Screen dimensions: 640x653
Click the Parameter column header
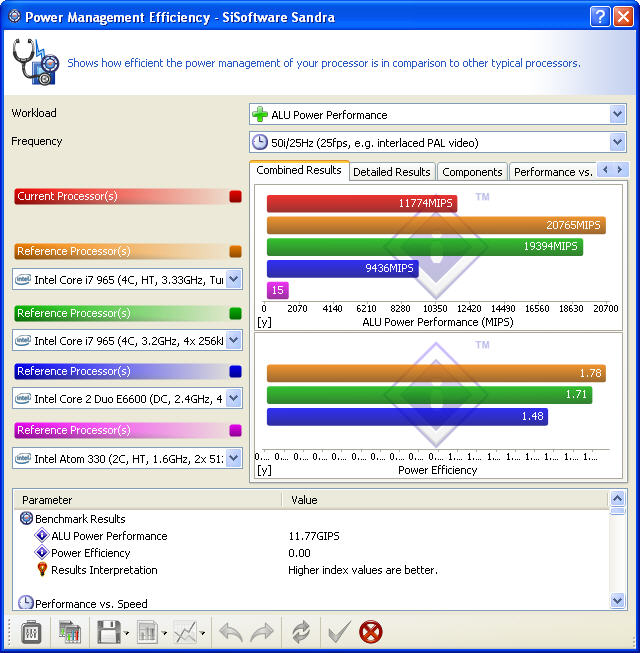(x=148, y=500)
